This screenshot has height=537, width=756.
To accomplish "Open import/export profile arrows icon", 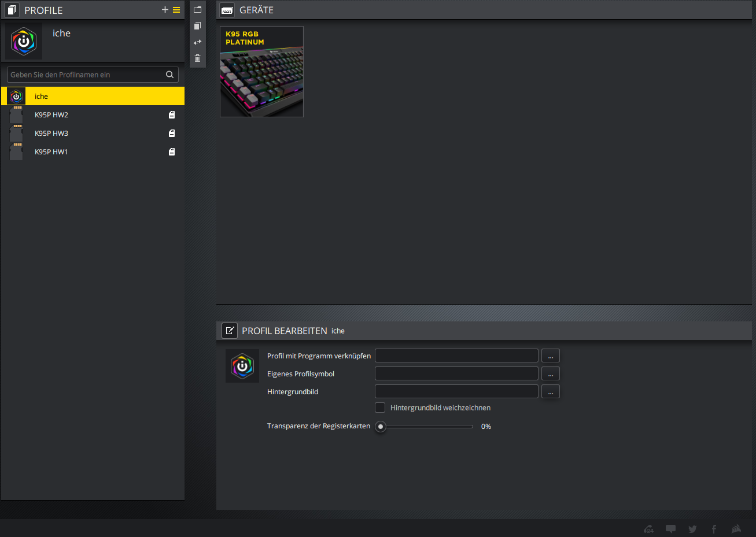I will click(197, 42).
